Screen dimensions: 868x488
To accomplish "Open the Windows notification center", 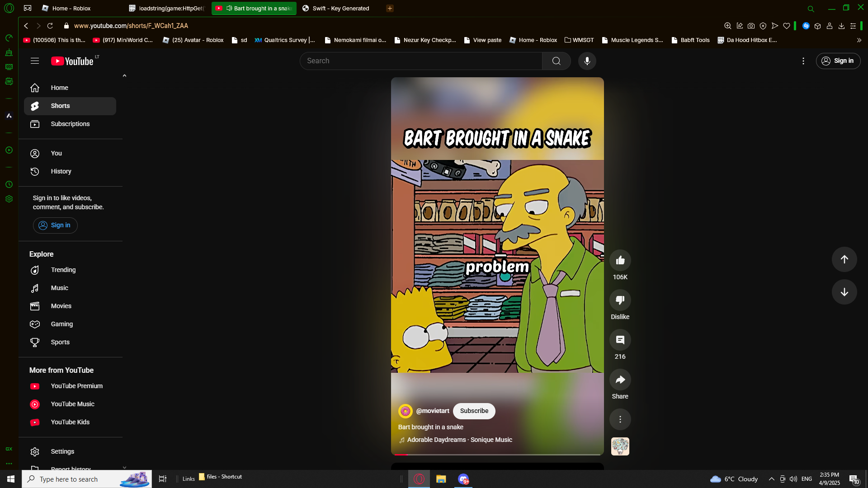I will [854, 479].
